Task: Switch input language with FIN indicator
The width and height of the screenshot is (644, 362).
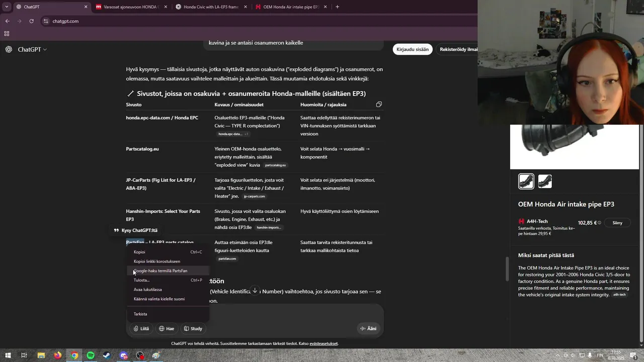Action: pyautogui.click(x=600, y=355)
